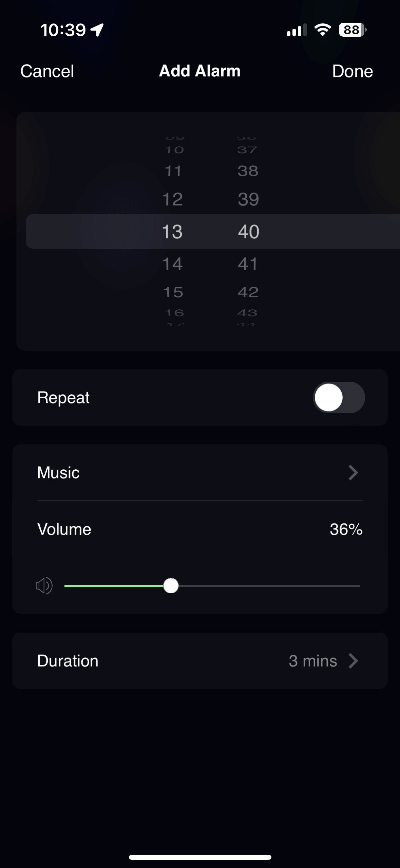Screen dimensions: 400x868
Task: Tap the location arrow in status bar
Action: (x=97, y=30)
